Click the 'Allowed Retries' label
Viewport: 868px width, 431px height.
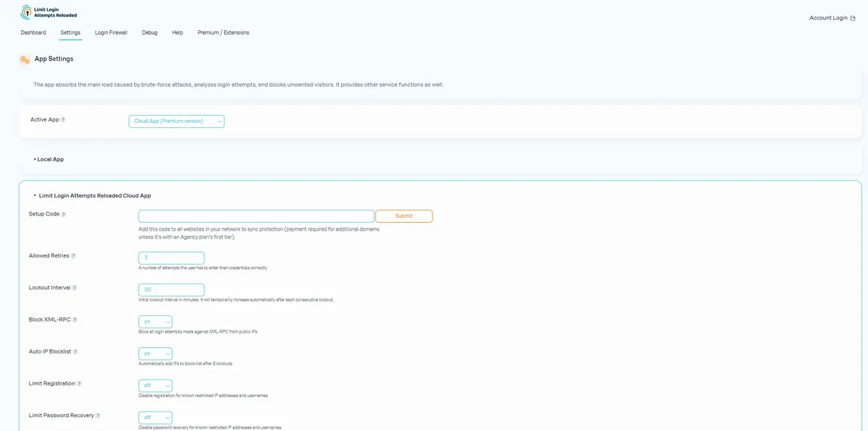pos(49,256)
